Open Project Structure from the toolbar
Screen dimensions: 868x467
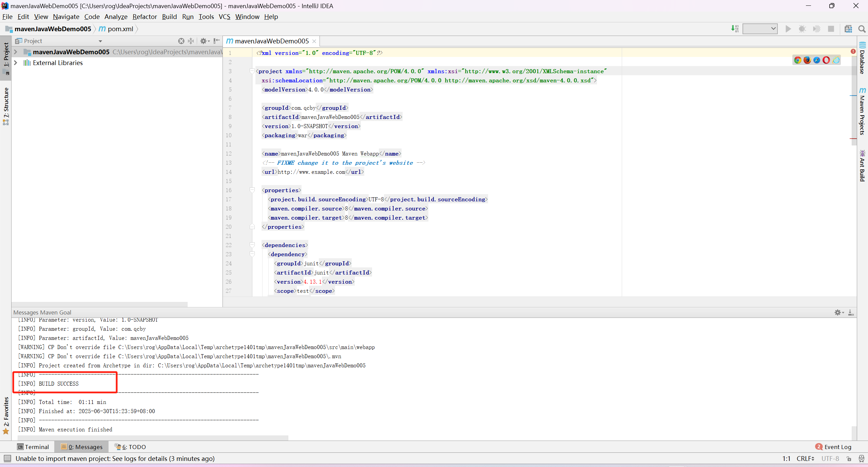coord(848,29)
